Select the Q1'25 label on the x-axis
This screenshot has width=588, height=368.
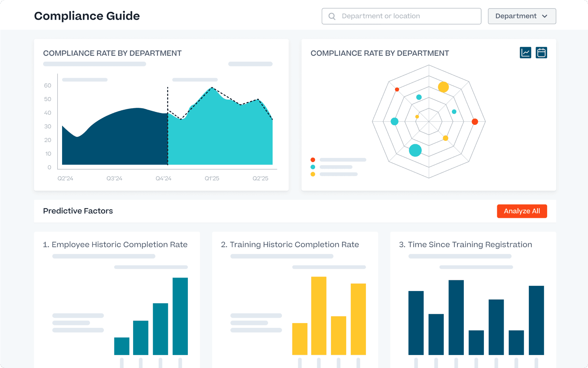pyautogui.click(x=212, y=178)
